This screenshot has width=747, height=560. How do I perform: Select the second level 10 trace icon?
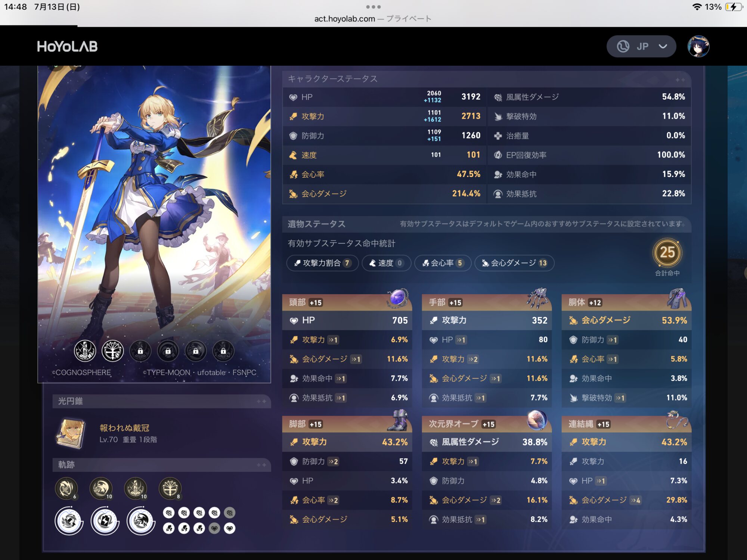[136, 488]
